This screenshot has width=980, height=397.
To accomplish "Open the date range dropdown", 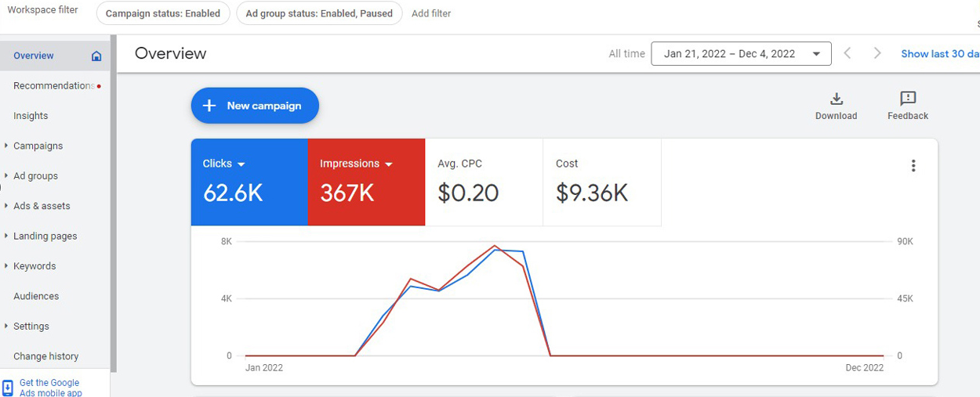I will (740, 53).
